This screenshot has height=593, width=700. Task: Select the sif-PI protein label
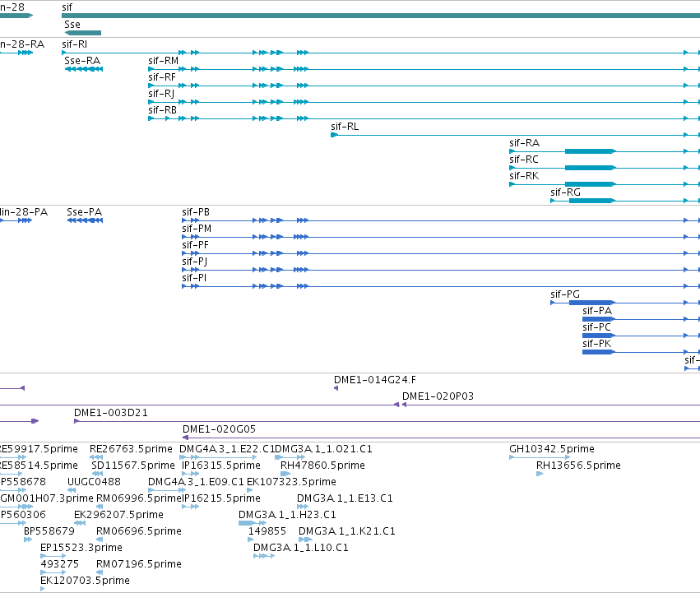pyautogui.click(x=194, y=278)
